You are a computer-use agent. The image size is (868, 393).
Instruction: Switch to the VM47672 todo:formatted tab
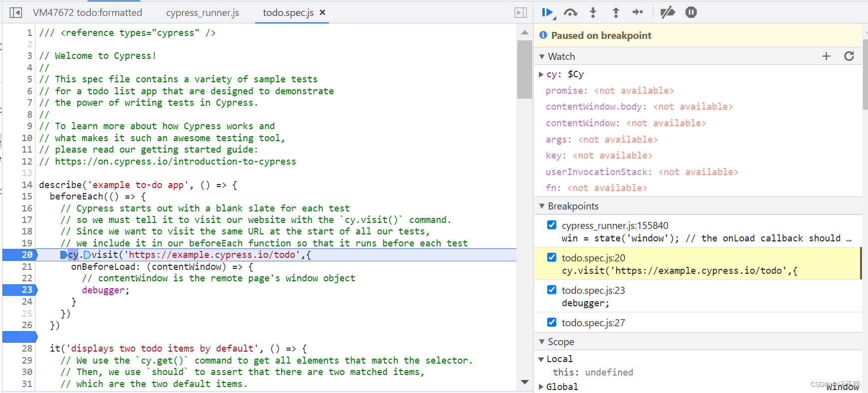pos(87,12)
